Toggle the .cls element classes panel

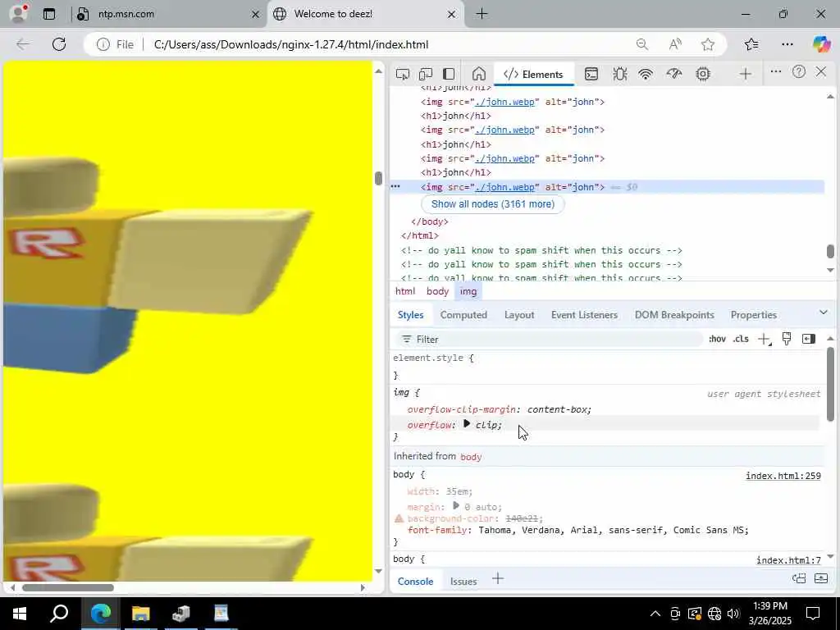(741, 339)
